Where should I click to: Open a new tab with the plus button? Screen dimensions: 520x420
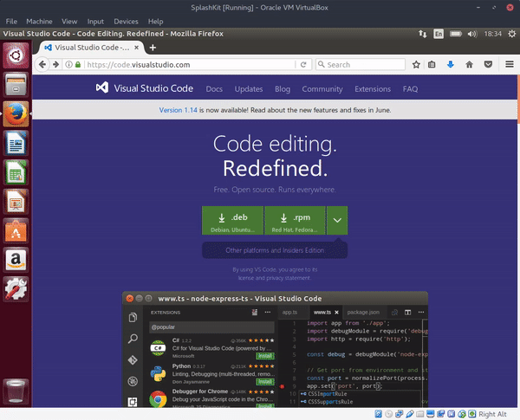pos(153,48)
